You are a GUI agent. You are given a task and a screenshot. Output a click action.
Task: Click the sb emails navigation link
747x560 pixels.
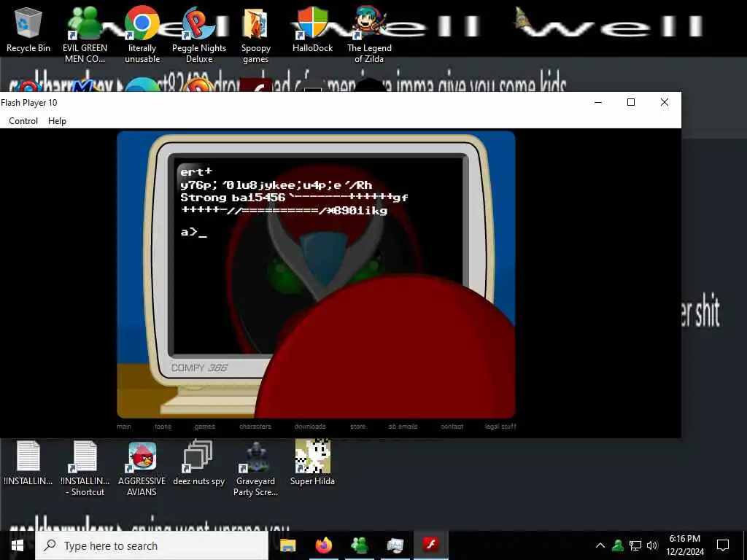[x=403, y=426]
